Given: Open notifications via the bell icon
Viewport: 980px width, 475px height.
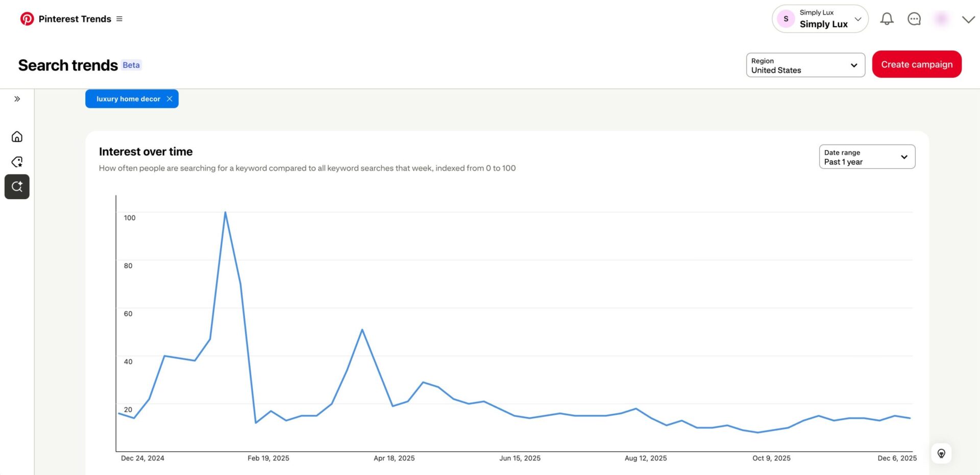Looking at the screenshot, I should pos(887,19).
